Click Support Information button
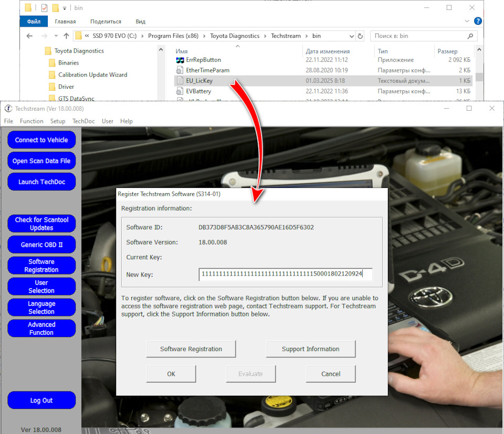The height and width of the screenshot is (434, 504). coord(310,349)
